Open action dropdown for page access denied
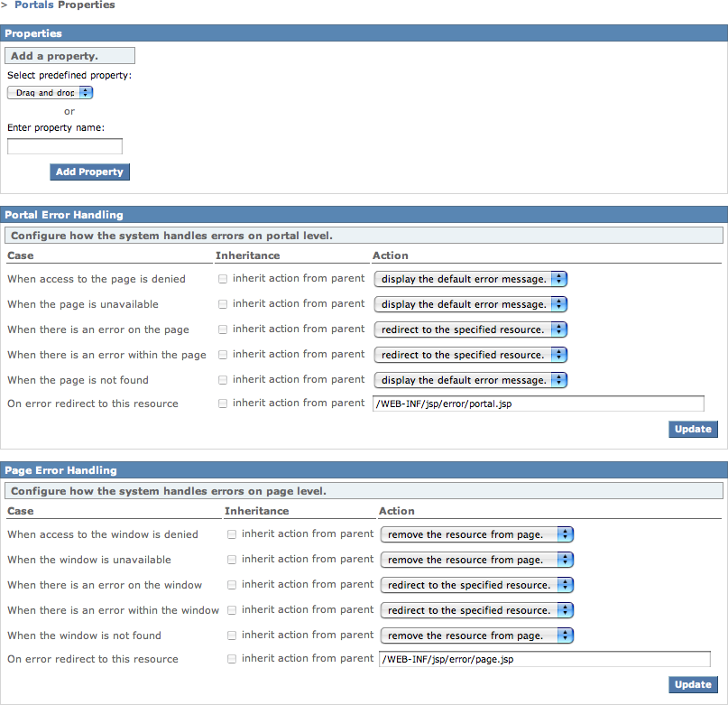Viewport: 728px width, 705px height. coord(470,279)
